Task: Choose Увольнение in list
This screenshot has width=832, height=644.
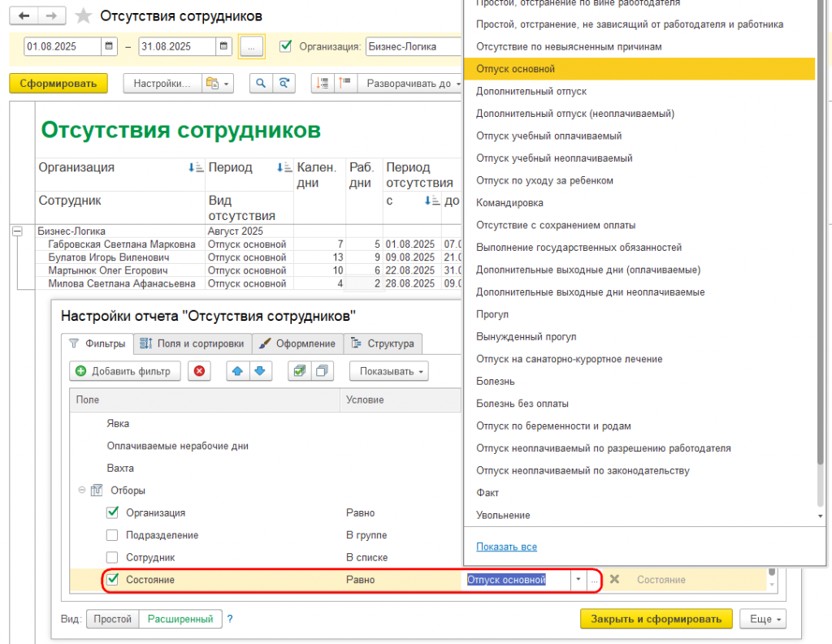Action: 639,515
